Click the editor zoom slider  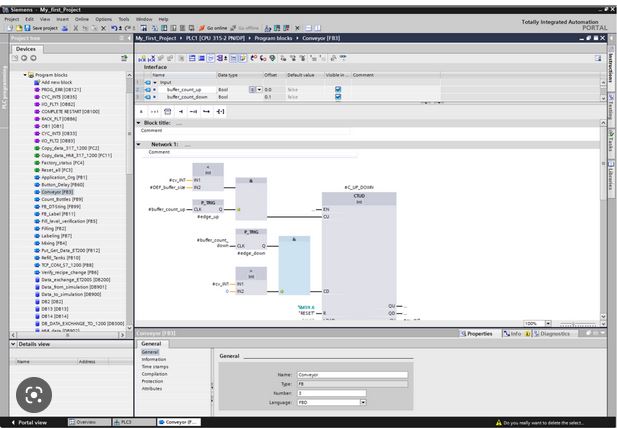pyautogui.click(x=578, y=324)
